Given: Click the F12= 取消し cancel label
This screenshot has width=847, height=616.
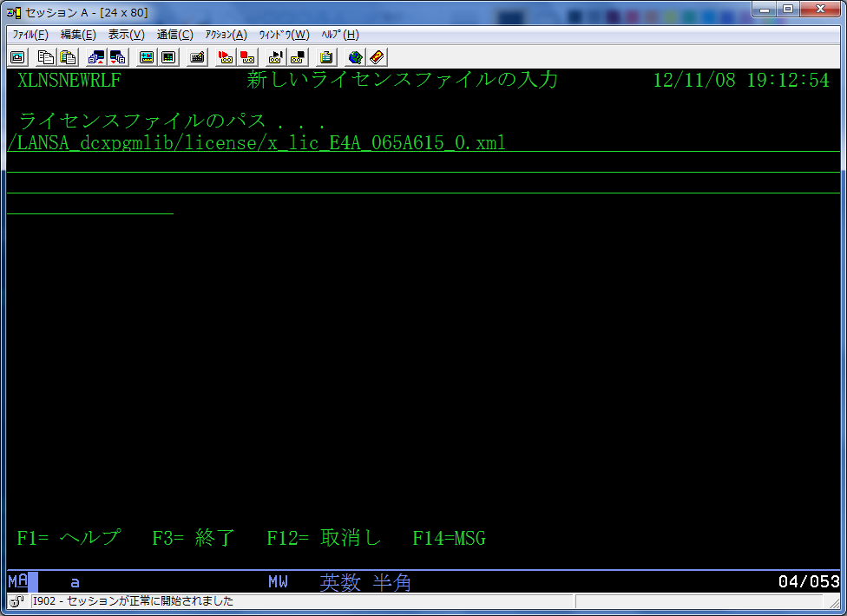Looking at the screenshot, I should (x=324, y=539).
